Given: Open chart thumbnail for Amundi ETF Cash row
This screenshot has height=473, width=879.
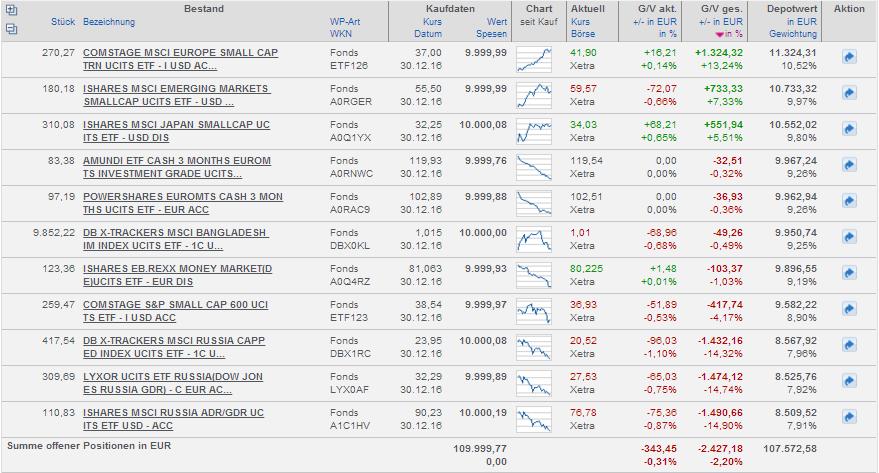Looking at the screenshot, I should [534, 167].
